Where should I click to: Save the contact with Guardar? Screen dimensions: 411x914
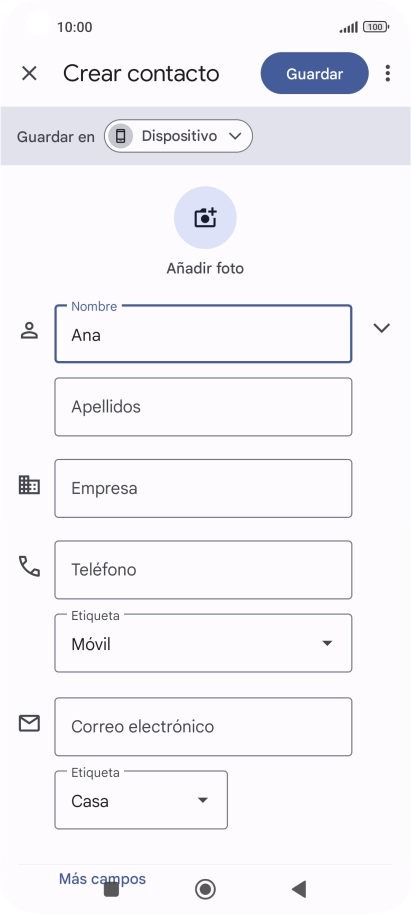(x=315, y=73)
